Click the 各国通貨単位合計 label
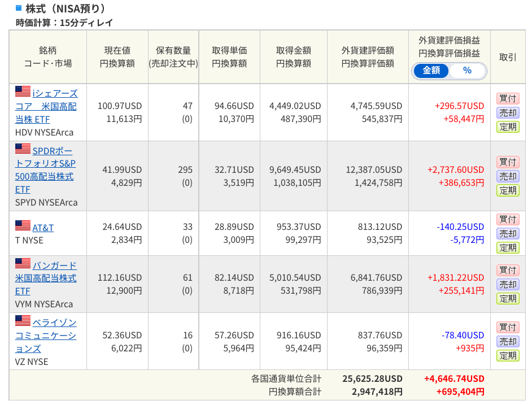The width and height of the screenshot is (532, 405). tap(286, 379)
